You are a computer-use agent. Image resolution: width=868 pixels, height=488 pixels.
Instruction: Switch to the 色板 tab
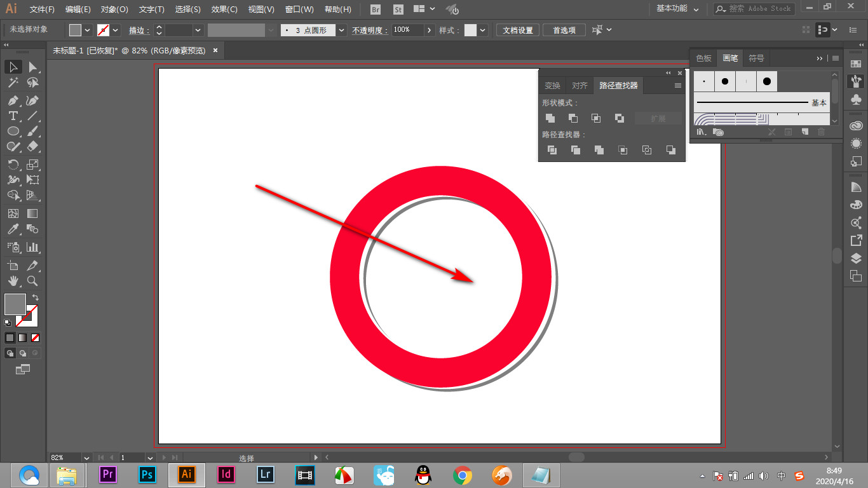pyautogui.click(x=703, y=58)
